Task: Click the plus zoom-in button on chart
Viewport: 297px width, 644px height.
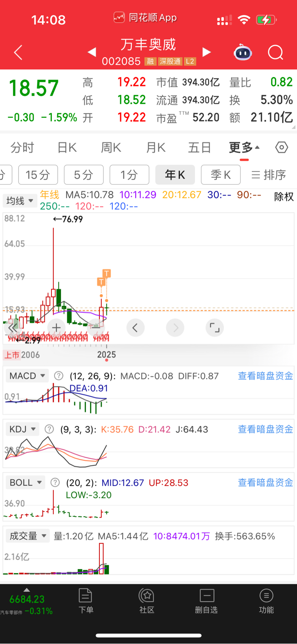Action: 56,328
